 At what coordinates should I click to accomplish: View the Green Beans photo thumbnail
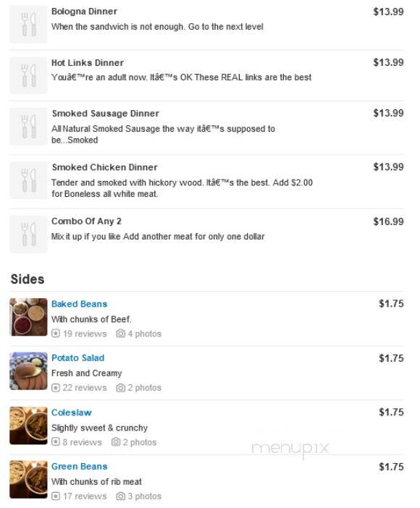pyautogui.click(x=28, y=480)
